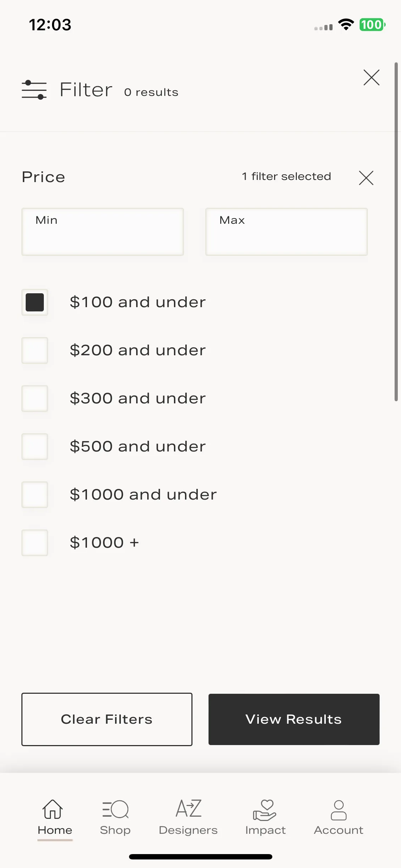Select the $300 and under checkbox
The image size is (401, 868).
point(35,398)
